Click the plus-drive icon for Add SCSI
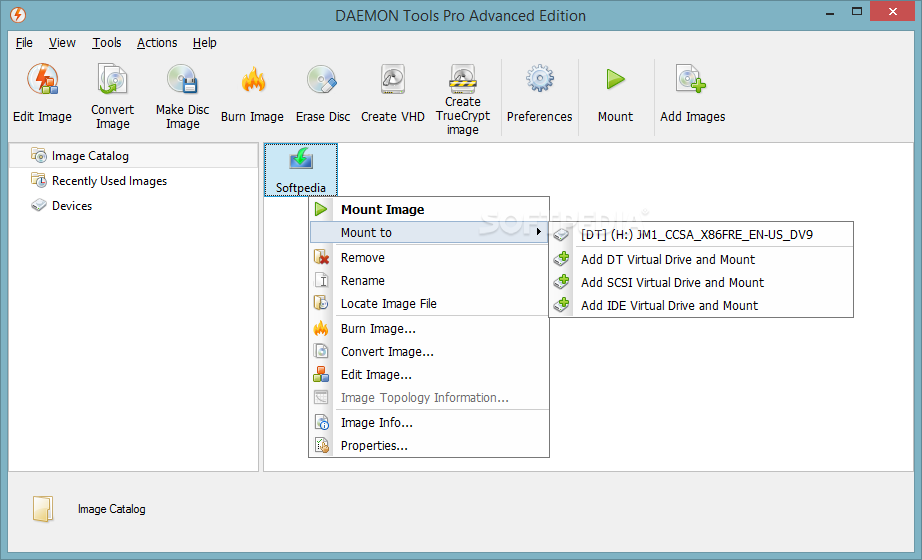922x560 pixels. coord(562,282)
